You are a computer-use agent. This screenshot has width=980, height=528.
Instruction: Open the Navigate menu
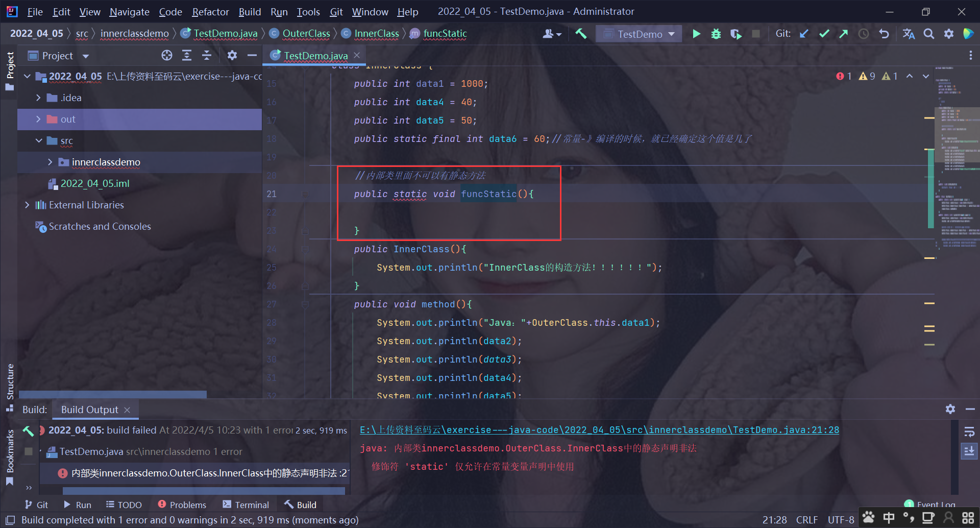point(129,12)
